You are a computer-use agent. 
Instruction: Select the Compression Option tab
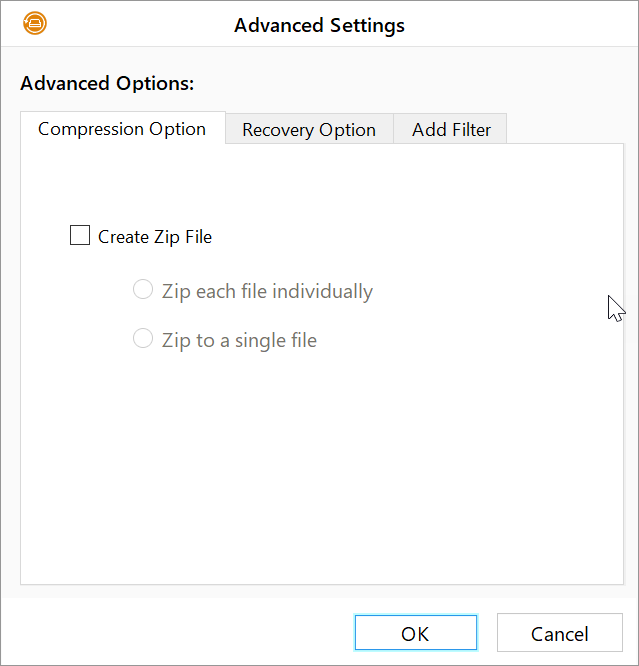coord(122,128)
